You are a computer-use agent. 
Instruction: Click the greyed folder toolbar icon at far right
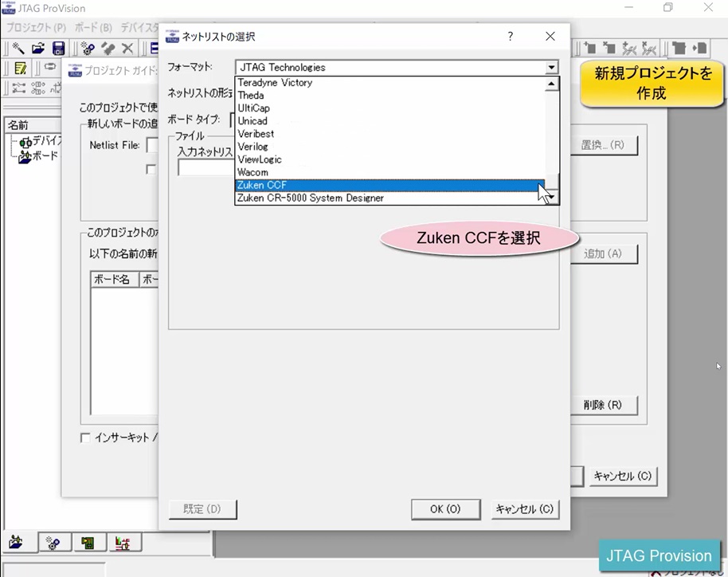pyautogui.click(x=679, y=48)
